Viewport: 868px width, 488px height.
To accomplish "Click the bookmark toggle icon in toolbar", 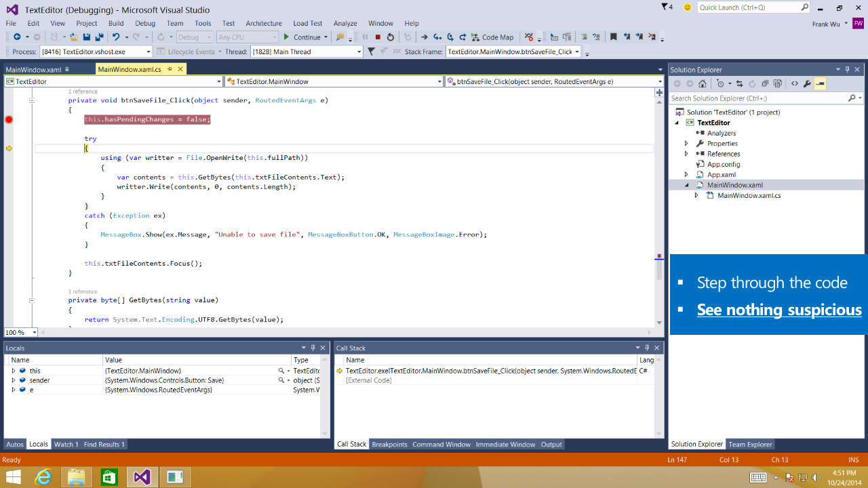I will pyautogui.click(x=613, y=37).
